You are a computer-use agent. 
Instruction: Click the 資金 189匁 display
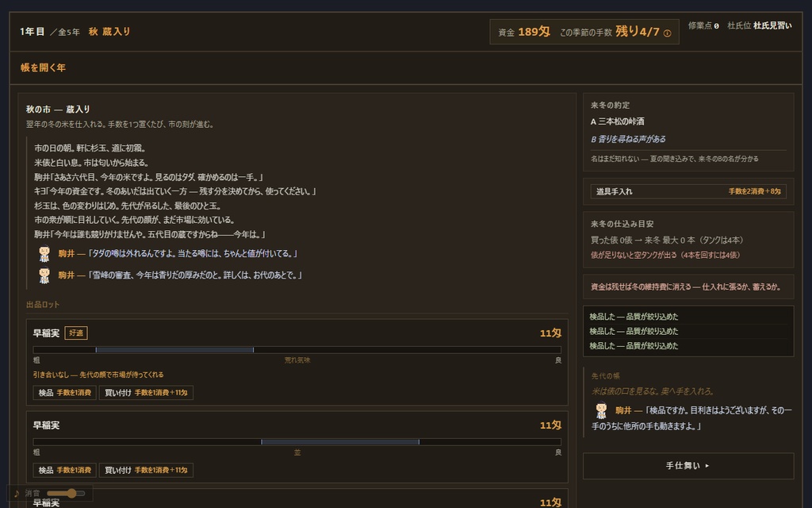[524, 32]
